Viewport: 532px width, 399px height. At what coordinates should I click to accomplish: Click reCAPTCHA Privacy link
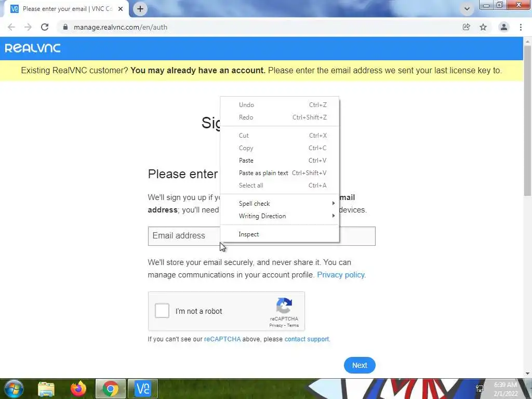tap(276, 325)
